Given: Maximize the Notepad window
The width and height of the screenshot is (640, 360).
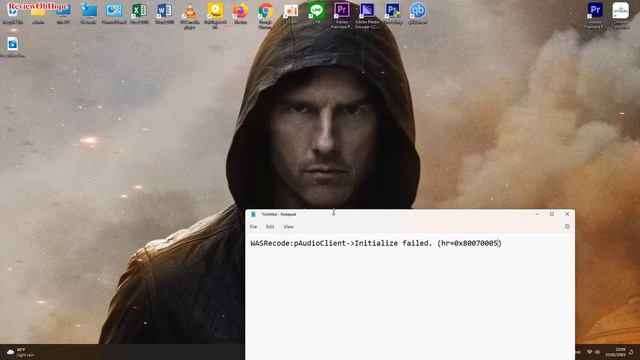Looking at the screenshot, I should [x=552, y=214].
